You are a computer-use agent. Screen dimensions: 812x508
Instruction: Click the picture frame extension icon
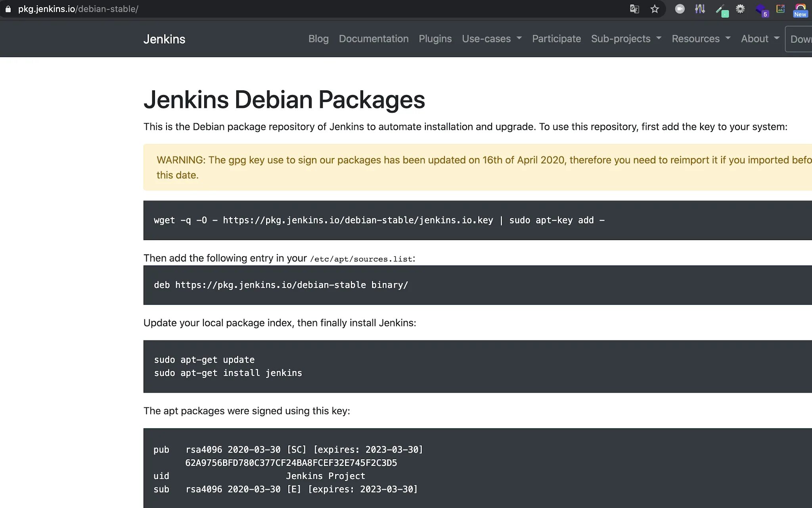pyautogui.click(x=780, y=9)
